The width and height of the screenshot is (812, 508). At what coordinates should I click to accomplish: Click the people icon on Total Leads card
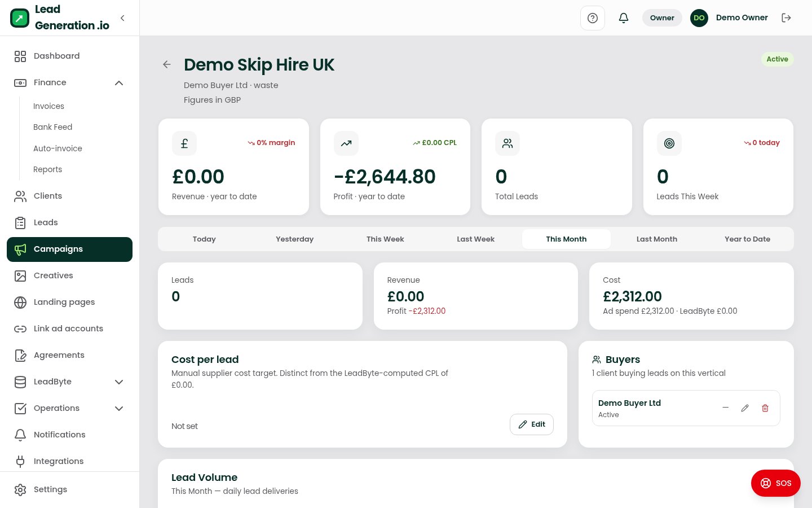pos(507,143)
